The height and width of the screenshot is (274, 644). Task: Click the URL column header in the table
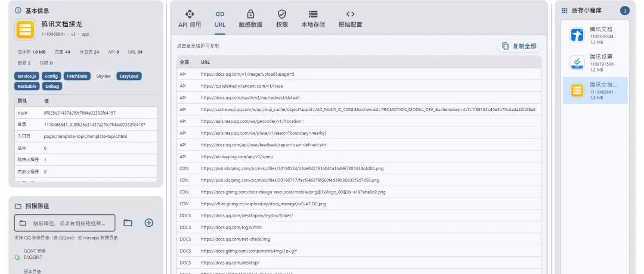click(205, 62)
